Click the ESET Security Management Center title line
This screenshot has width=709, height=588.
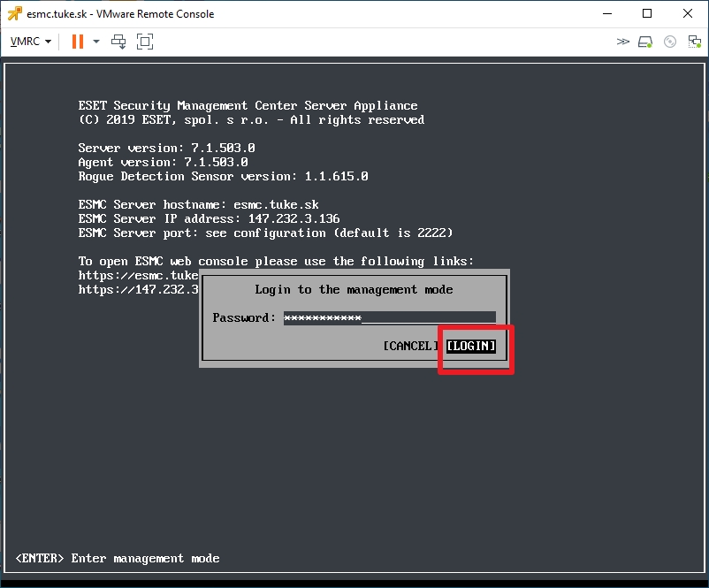pos(248,105)
